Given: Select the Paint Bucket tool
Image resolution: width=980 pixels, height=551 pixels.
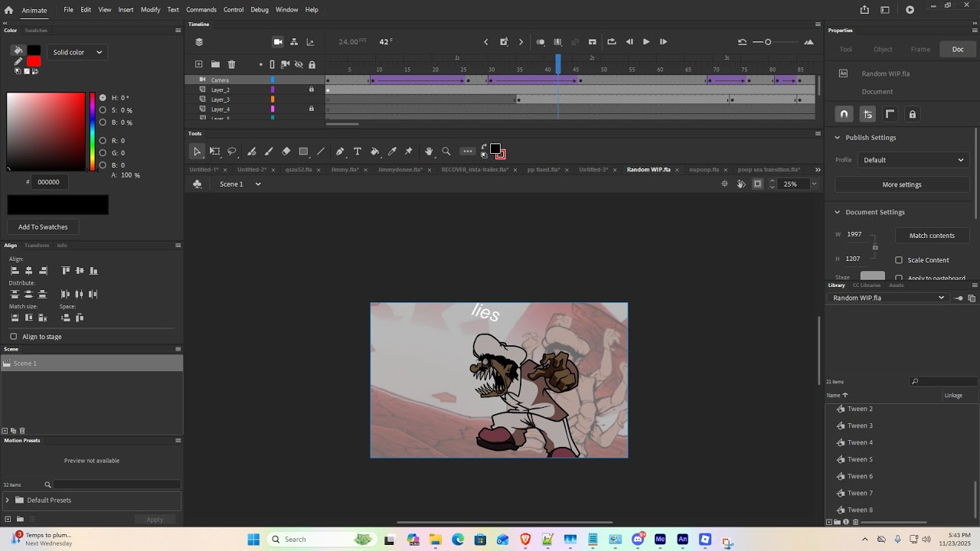Looking at the screenshot, I should [x=375, y=152].
